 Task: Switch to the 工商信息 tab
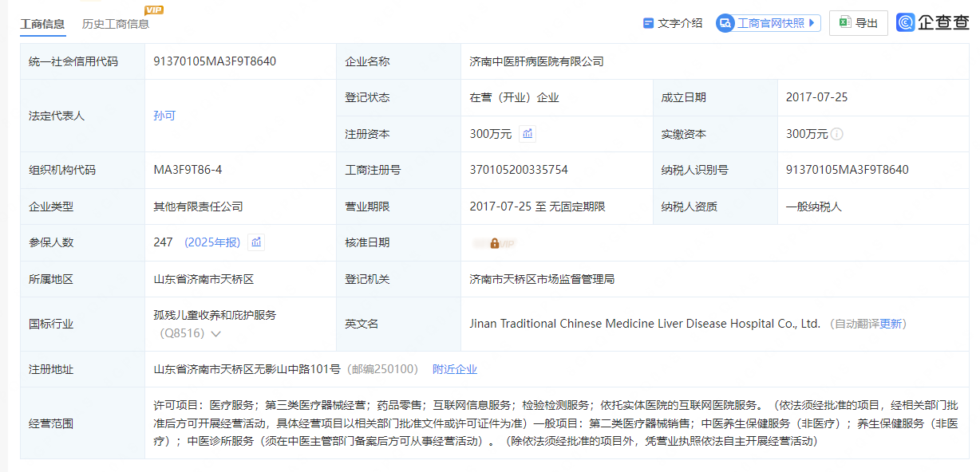click(x=43, y=24)
